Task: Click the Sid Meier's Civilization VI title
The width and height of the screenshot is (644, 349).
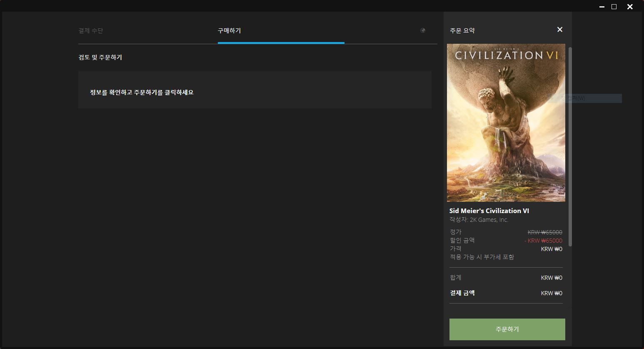Action: [x=489, y=211]
